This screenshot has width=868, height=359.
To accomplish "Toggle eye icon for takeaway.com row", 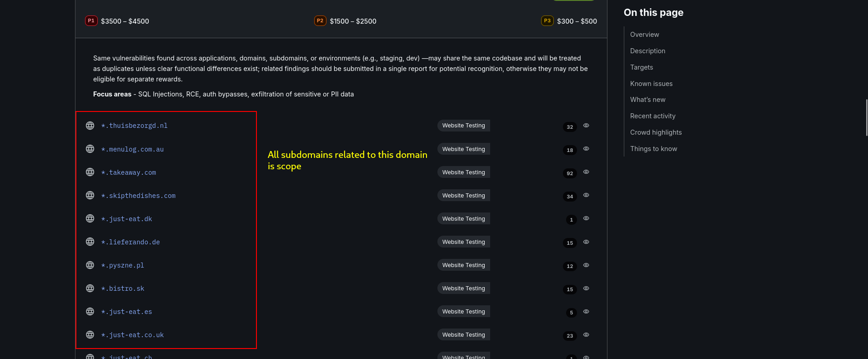I will (586, 172).
